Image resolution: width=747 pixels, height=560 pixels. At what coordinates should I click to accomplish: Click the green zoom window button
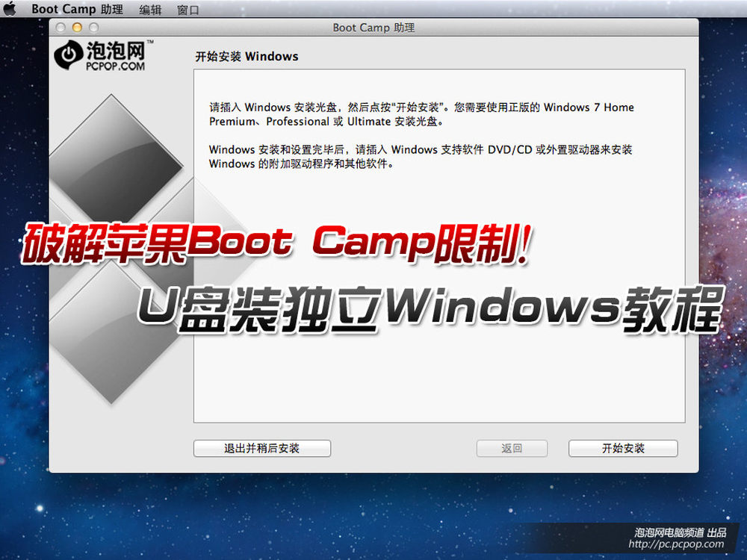(94, 28)
